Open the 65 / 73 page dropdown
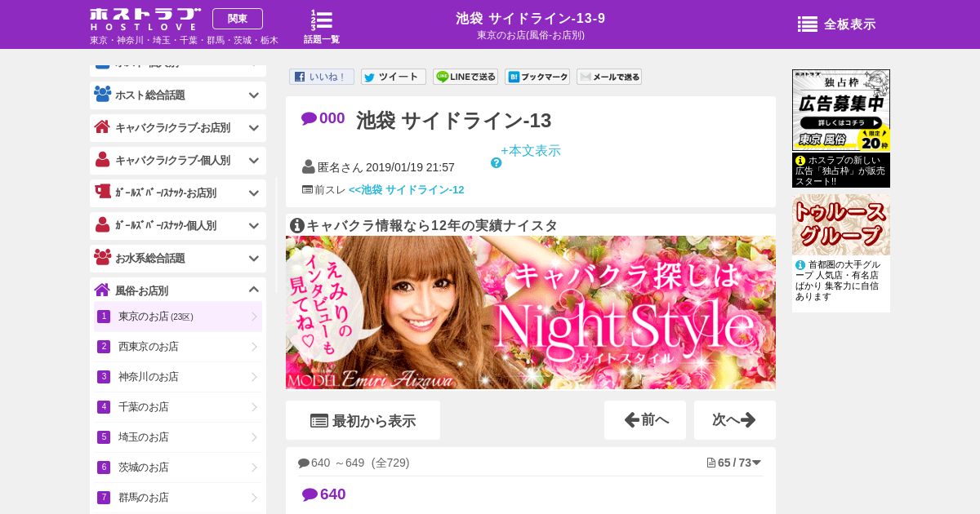Screen dimensions: 980x514 [734, 463]
